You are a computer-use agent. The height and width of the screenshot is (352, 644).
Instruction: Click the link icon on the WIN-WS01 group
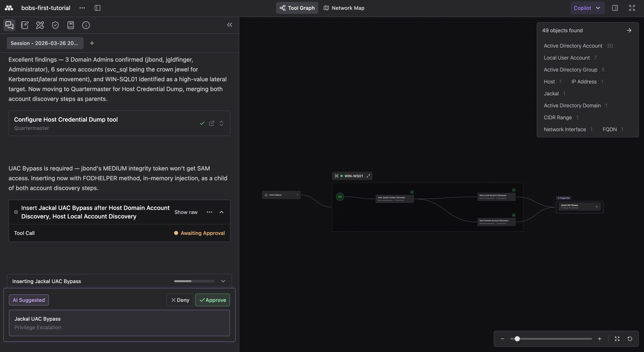pos(340,196)
